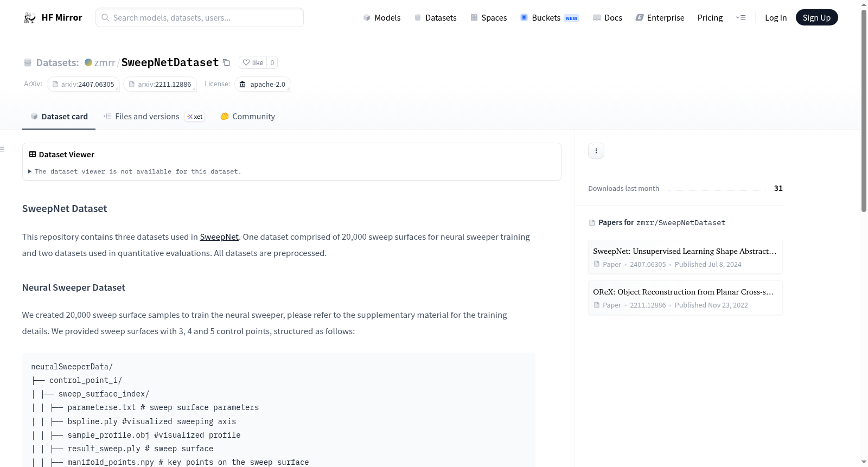Open Spaces in the top navigation
Screen dimensions: 868x467
click(x=488, y=18)
